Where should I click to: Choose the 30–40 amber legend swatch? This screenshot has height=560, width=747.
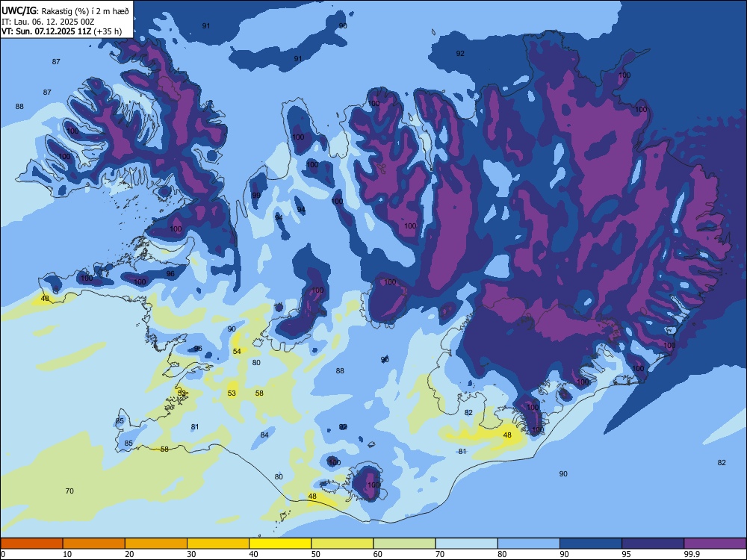[218, 544]
